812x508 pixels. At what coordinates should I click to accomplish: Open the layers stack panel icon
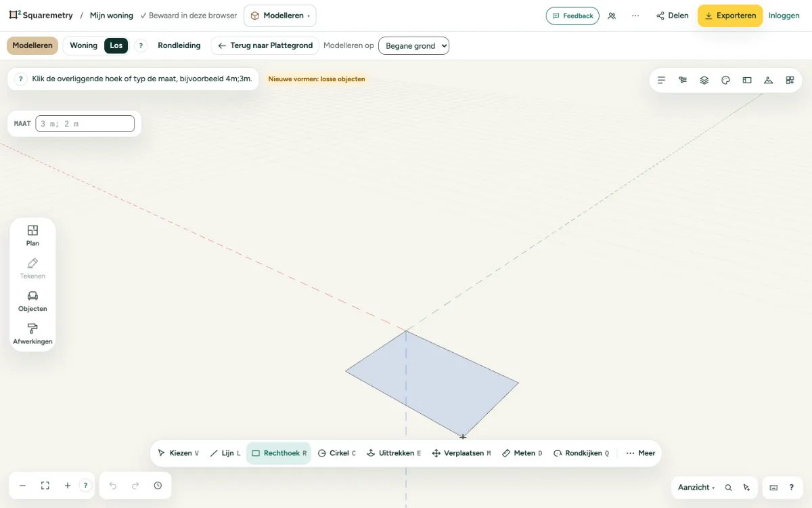(704, 80)
